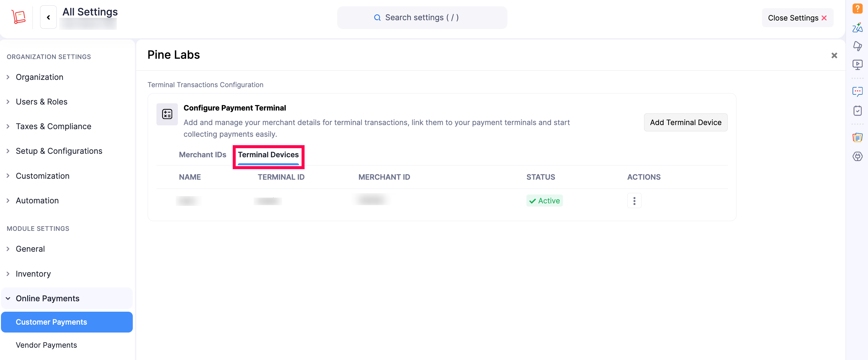Click Close Settings button
Screen dimensions: 868x360
[797, 18]
